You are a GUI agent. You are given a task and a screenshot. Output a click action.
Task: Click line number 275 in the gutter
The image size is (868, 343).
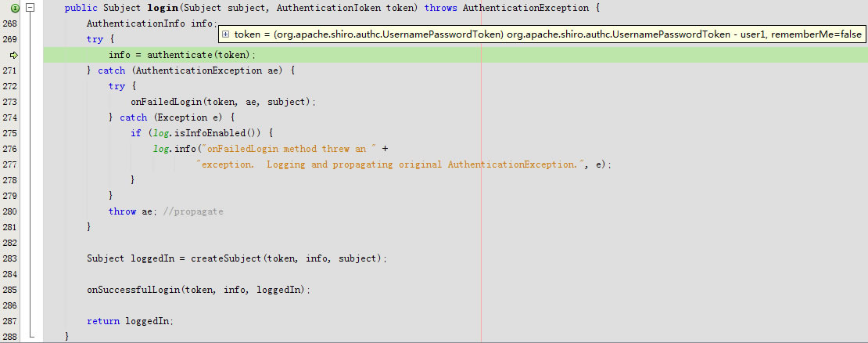point(10,133)
